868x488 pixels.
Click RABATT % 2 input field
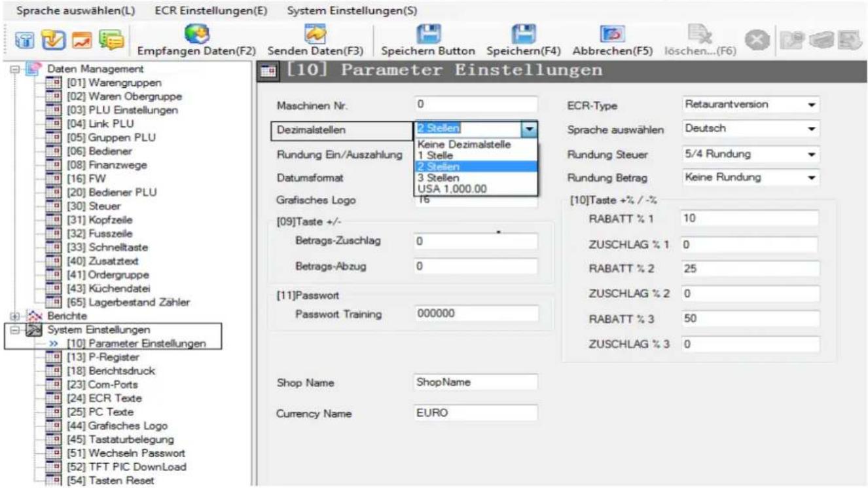(749, 269)
